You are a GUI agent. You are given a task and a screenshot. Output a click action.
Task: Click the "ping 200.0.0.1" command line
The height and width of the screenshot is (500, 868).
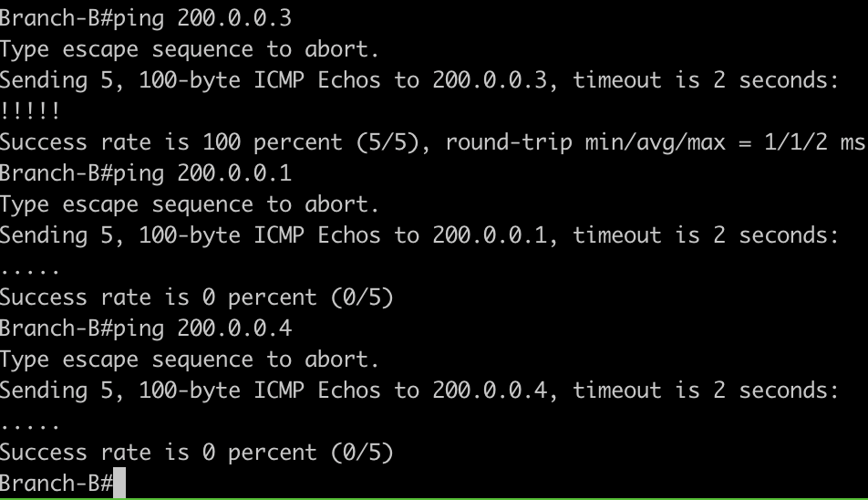click(x=146, y=172)
